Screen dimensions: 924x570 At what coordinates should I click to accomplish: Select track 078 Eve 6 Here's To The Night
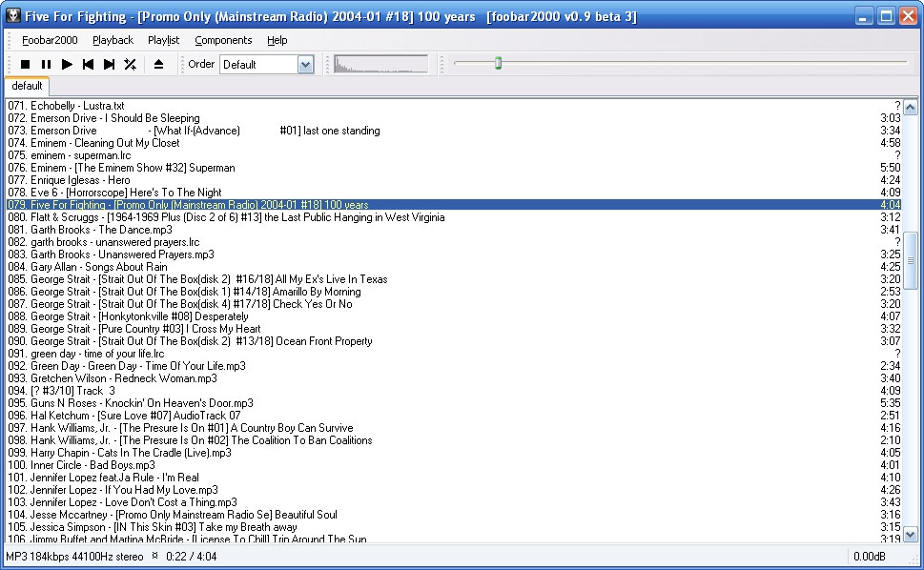point(453,193)
